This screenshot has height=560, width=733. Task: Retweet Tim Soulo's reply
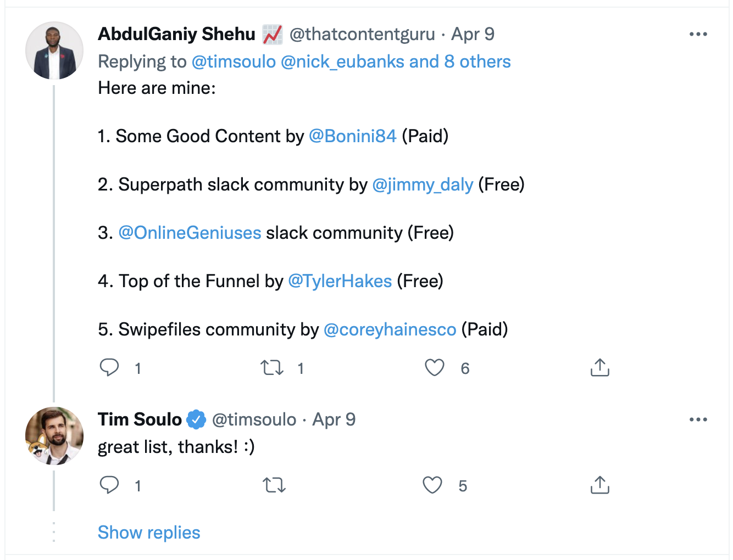[x=274, y=485]
